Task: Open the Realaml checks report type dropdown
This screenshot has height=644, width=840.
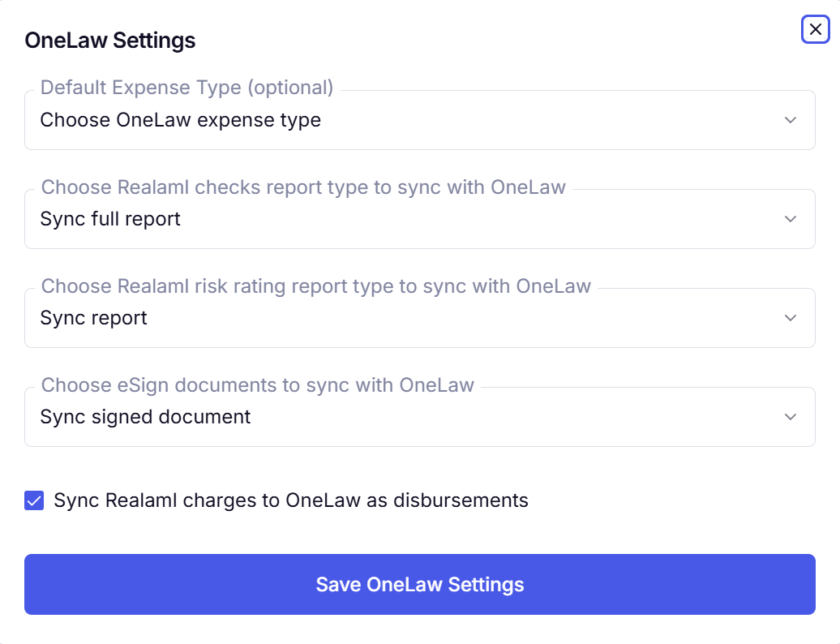Action: click(419, 219)
